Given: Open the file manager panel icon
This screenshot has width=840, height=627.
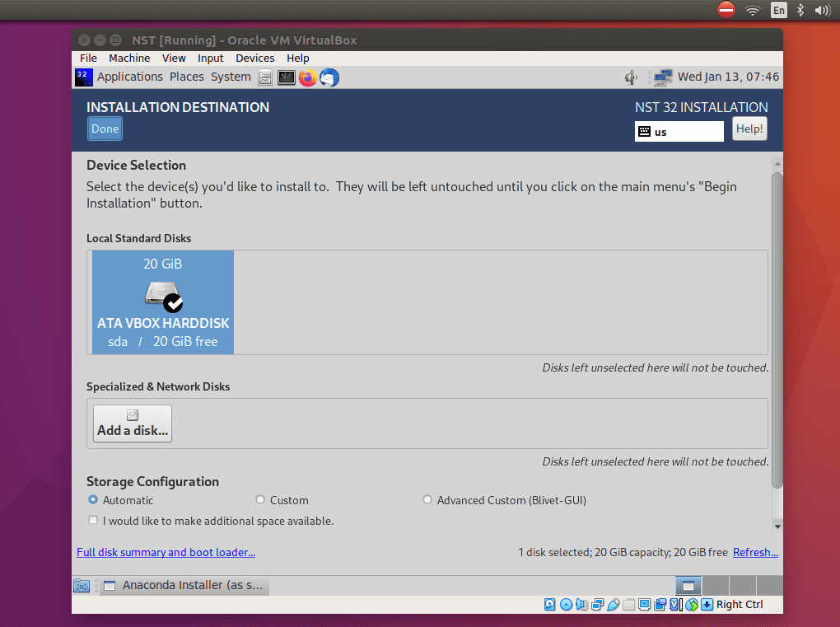Looking at the screenshot, I should 264,77.
